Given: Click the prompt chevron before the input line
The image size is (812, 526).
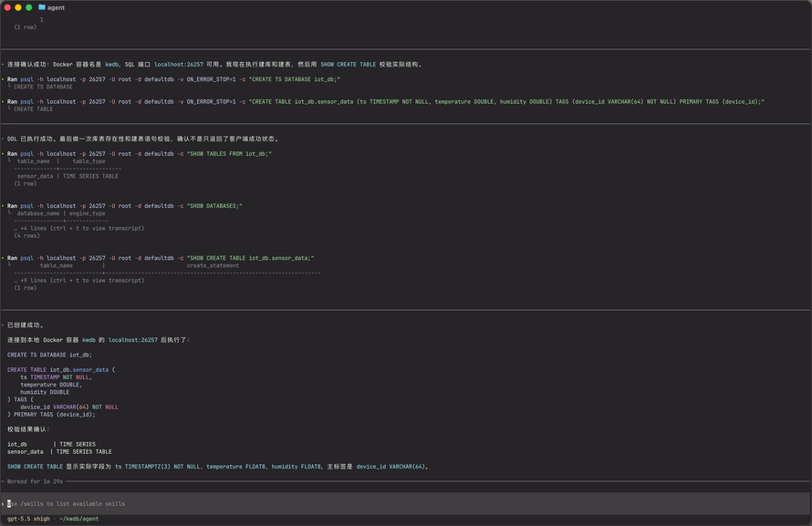Looking at the screenshot, I should pos(3,504).
